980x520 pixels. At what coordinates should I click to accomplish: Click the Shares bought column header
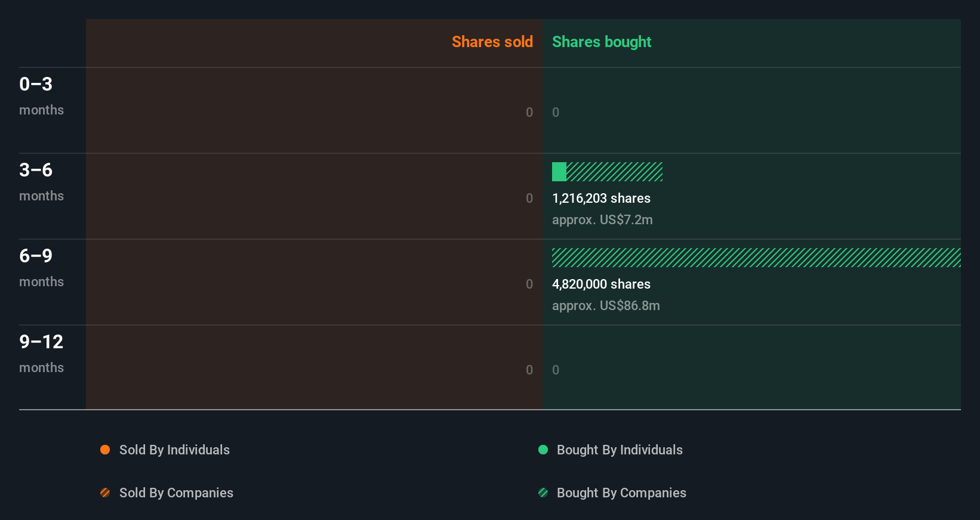[602, 42]
